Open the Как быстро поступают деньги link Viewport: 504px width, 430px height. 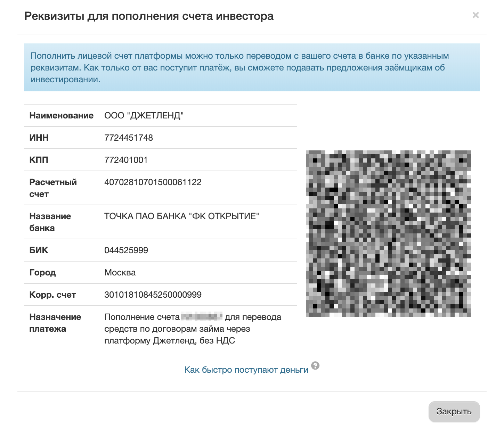246,370
